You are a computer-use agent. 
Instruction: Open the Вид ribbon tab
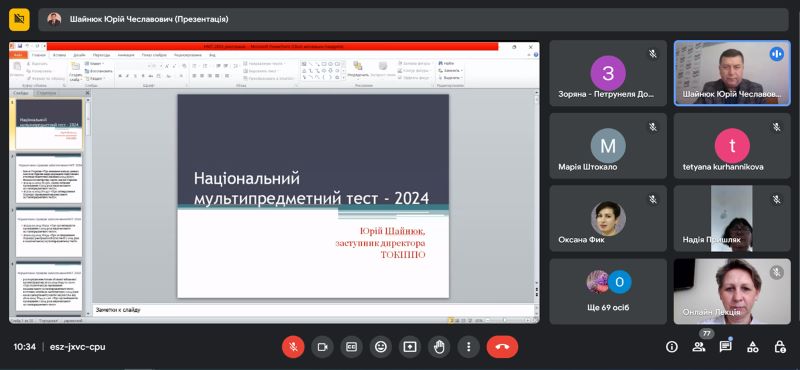(x=212, y=55)
